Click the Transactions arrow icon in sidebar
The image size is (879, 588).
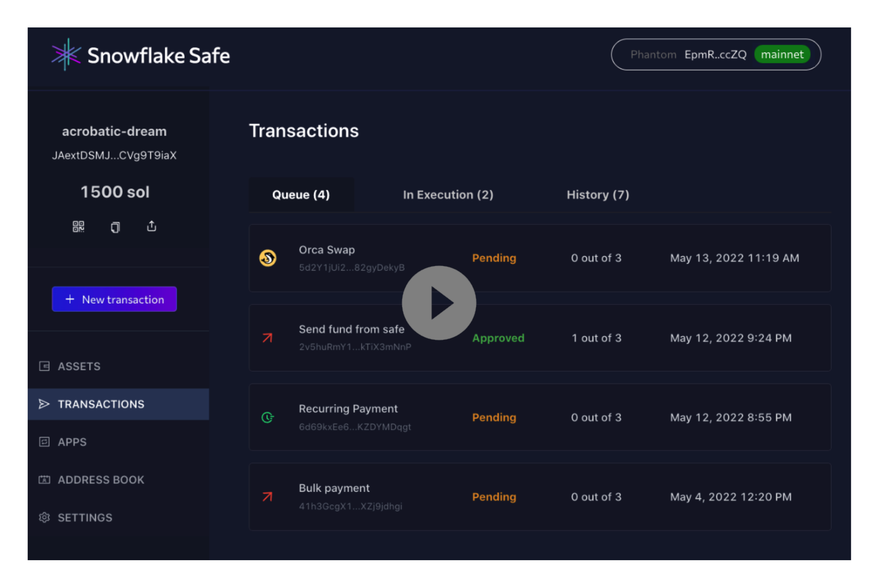(x=44, y=404)
